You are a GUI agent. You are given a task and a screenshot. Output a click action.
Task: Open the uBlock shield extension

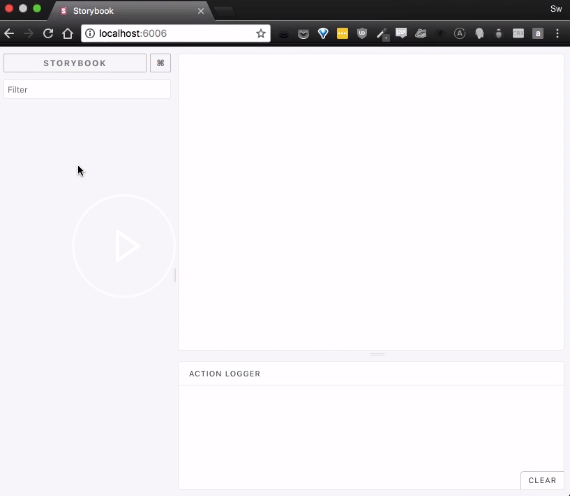362,33
